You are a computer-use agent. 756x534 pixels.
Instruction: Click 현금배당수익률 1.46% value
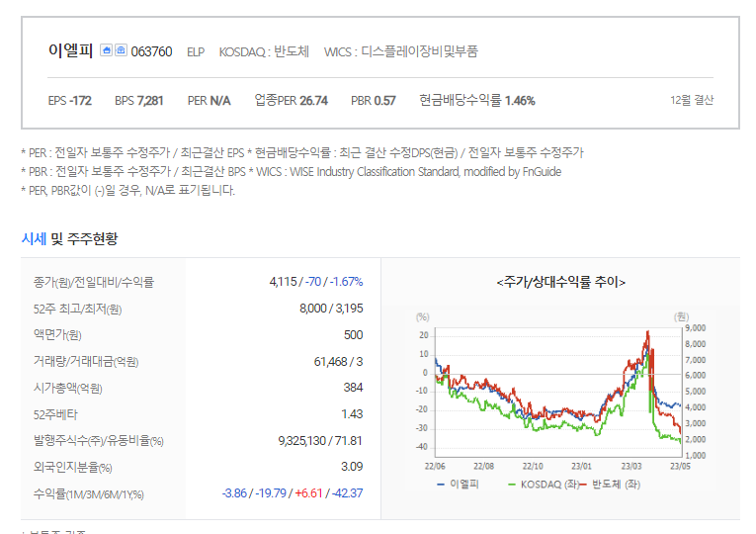477,100
